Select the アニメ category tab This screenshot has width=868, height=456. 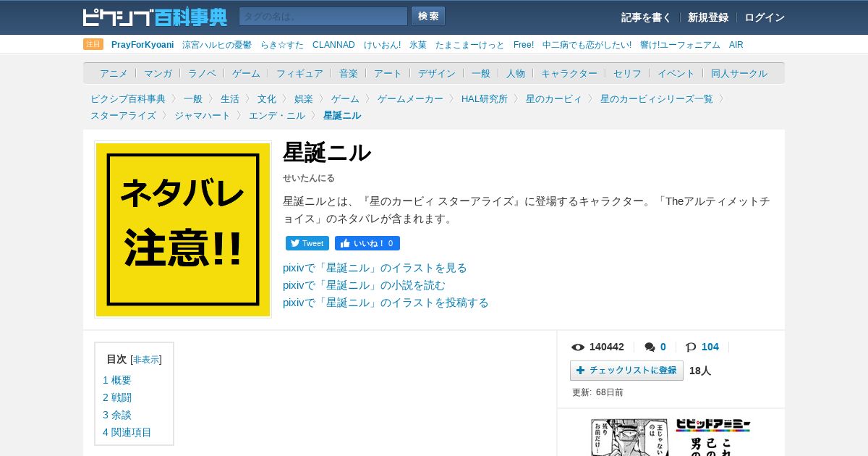[114, 73]
